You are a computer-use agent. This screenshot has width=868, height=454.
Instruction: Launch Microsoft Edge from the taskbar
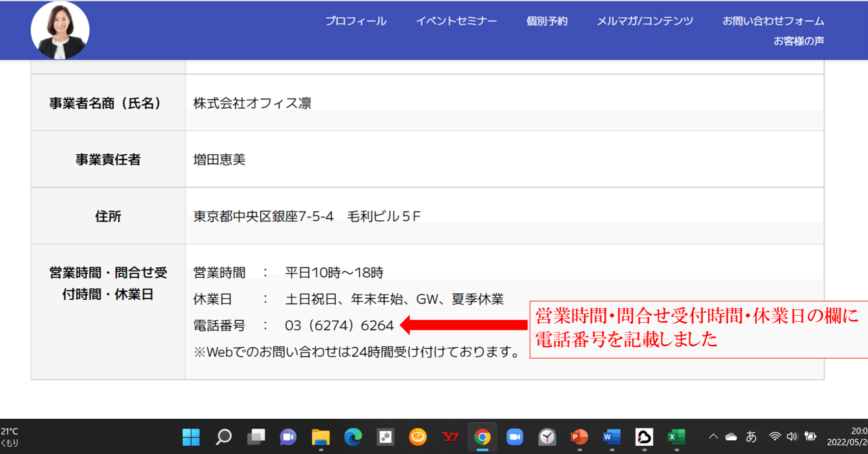click(x=352, y=437)
